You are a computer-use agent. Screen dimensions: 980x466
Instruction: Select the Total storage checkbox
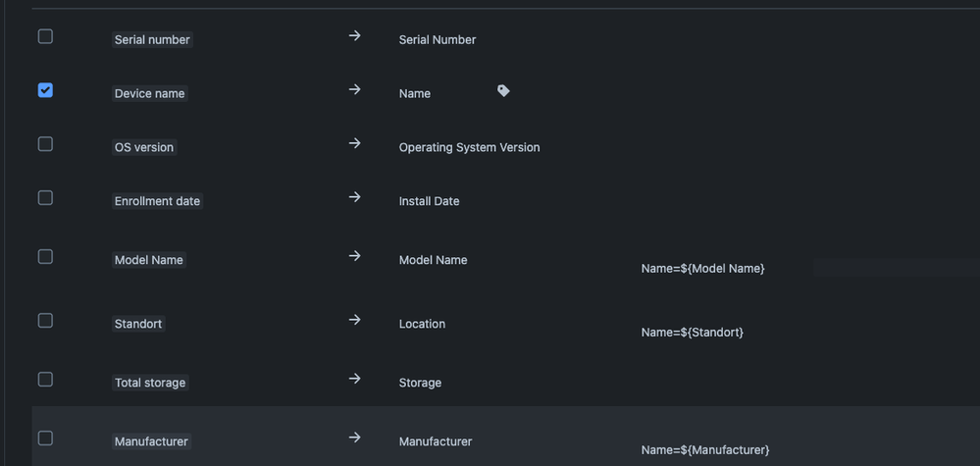(45, 379)
